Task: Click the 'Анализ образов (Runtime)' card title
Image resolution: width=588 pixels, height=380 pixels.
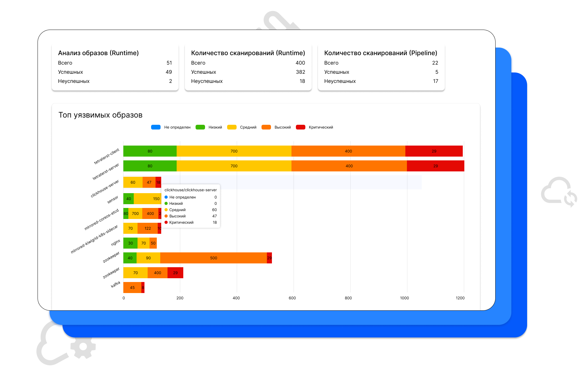Action: coord(98,53)
